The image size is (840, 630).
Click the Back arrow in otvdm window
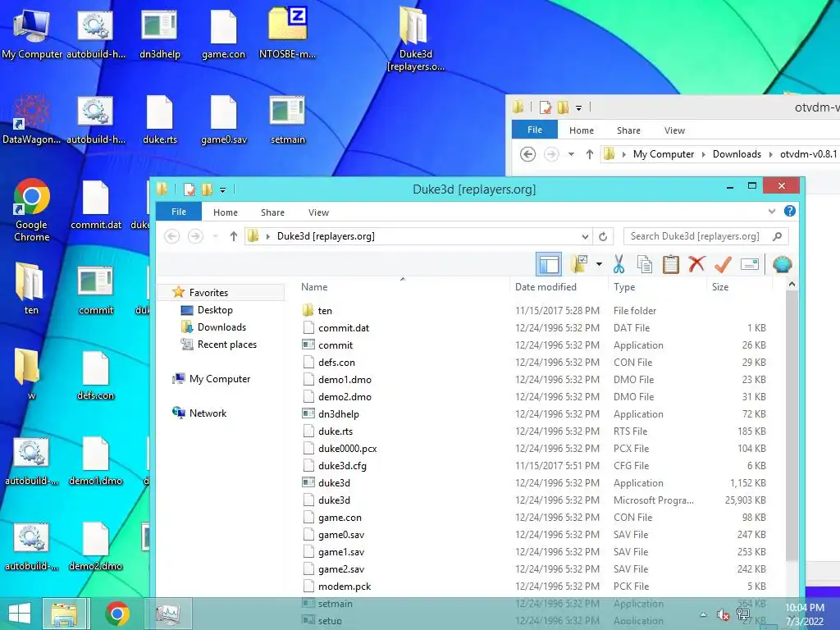527,154
